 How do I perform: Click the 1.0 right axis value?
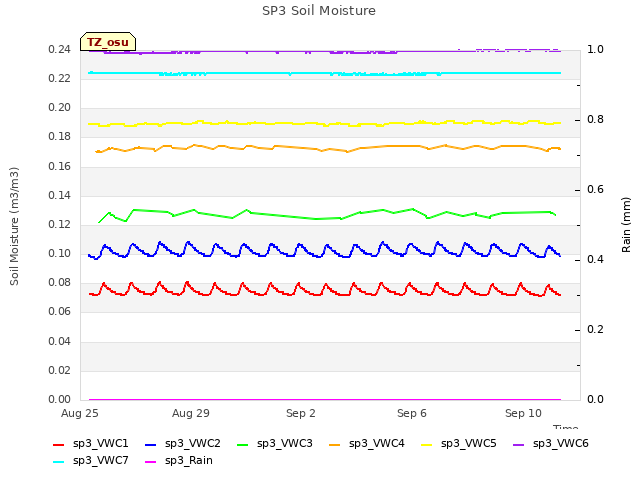click(595, 49)
